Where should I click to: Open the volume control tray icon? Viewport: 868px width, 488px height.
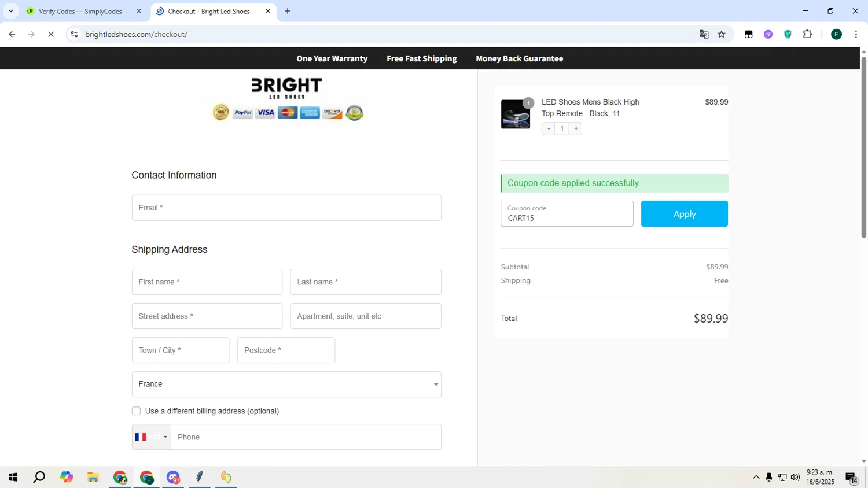tap(795, 477)
